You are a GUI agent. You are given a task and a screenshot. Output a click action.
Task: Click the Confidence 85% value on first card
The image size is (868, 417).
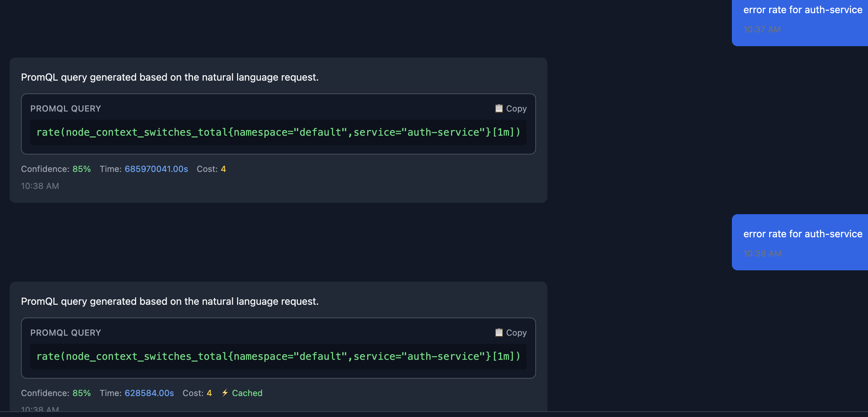point(81,169)
